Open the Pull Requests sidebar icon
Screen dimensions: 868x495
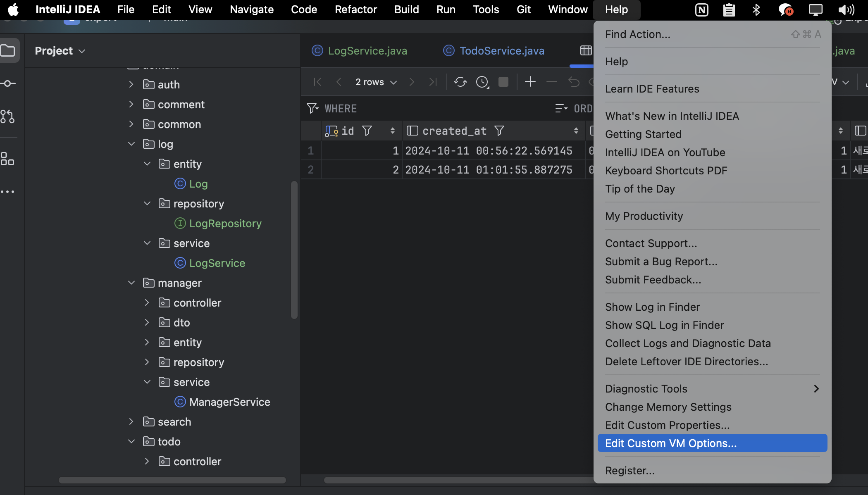(7, 117)
